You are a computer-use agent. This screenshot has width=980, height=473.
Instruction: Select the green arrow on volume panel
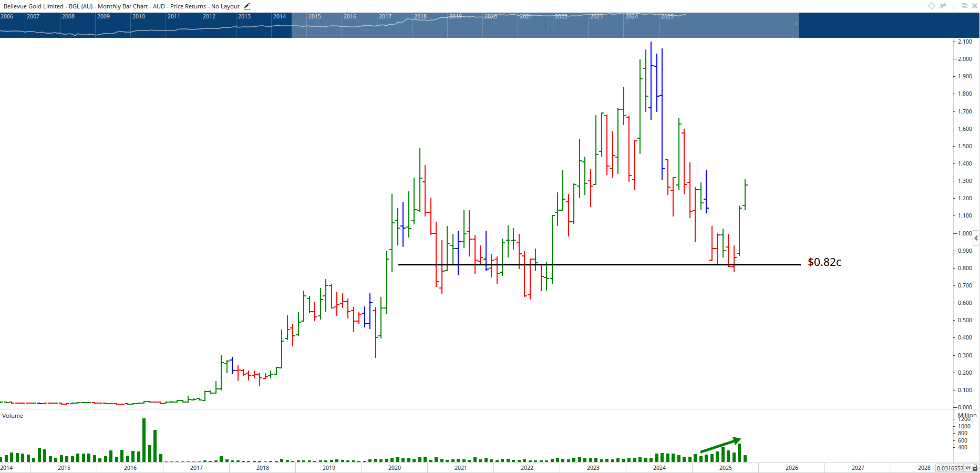pyautogui.click(x=720, y=445)
